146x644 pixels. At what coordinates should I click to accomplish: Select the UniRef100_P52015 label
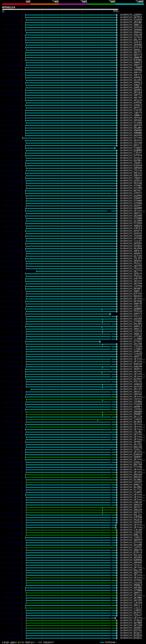131,268
